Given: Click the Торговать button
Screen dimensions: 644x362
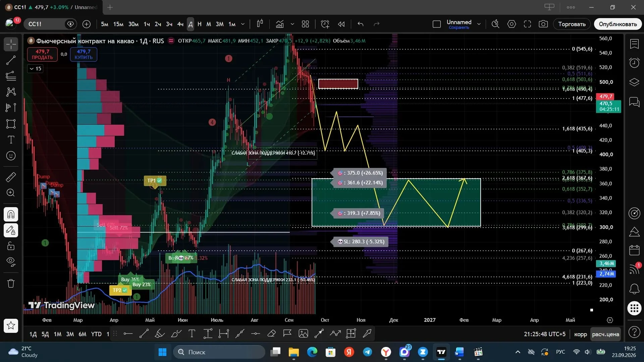Looking at the screenshot, I should coord(572,24).
